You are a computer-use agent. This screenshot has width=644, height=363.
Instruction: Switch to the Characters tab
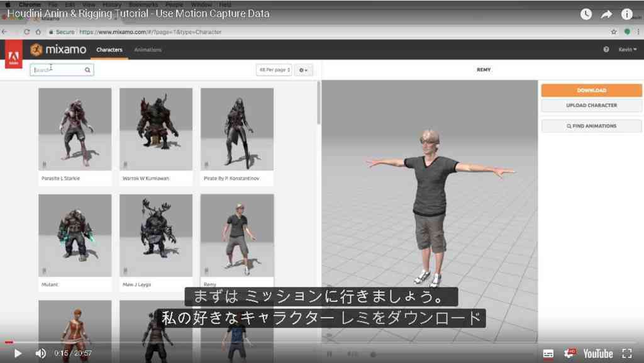pos(109,50)
